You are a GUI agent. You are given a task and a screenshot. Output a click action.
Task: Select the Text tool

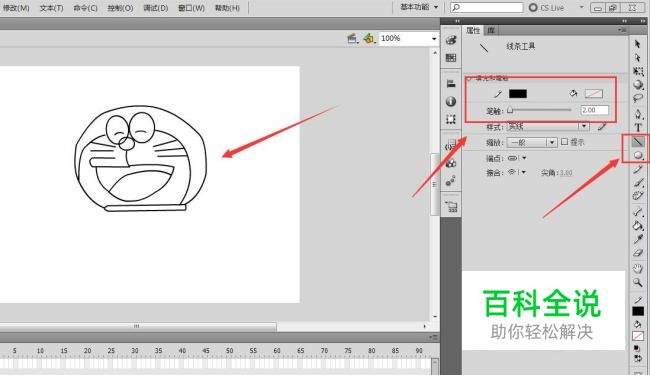pos(638,128)
